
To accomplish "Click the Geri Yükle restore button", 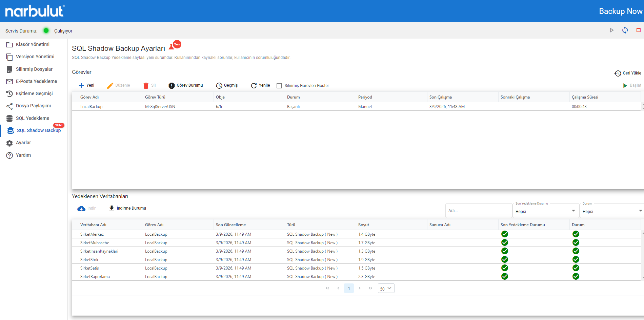I will (x=627, y=73).
